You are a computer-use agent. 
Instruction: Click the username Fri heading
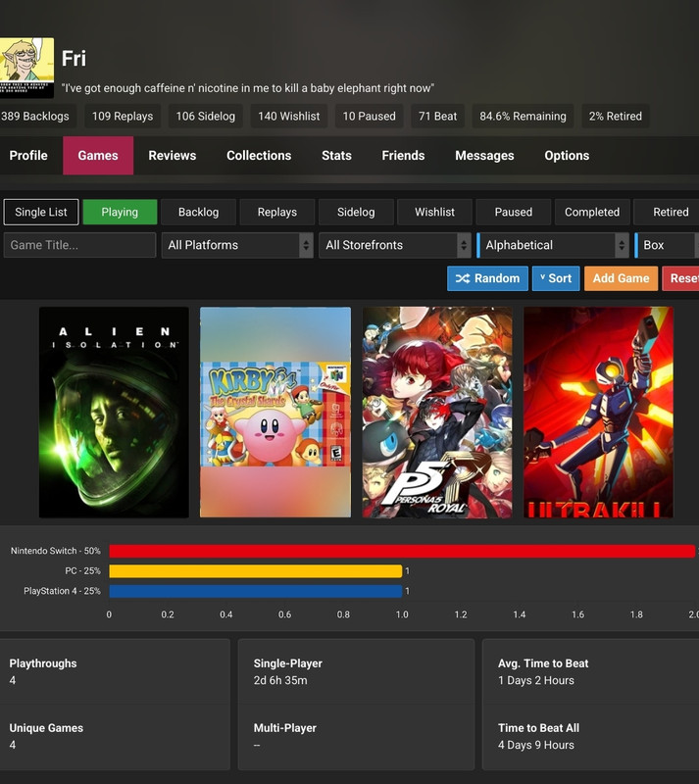coord(74,59)
